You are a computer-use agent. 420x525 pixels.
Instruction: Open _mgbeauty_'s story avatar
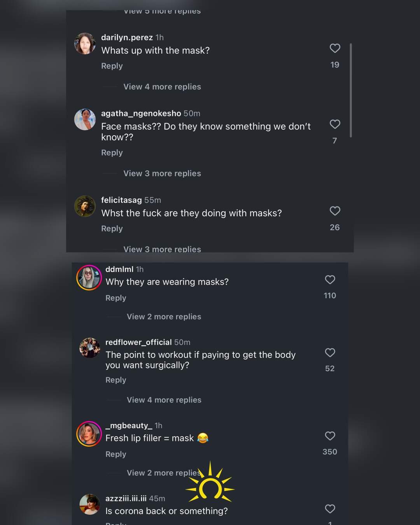coord(89,434)
